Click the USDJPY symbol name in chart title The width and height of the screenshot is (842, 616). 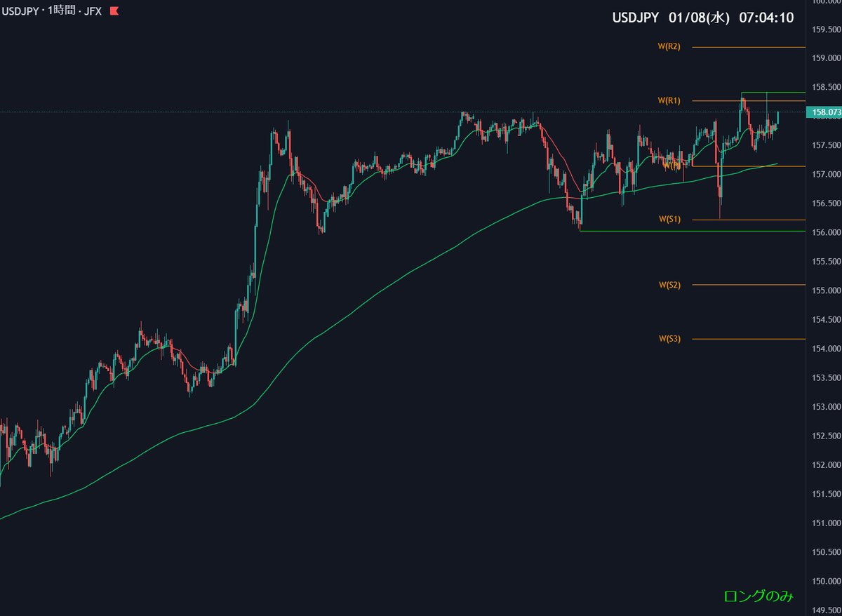click(20, 11)
